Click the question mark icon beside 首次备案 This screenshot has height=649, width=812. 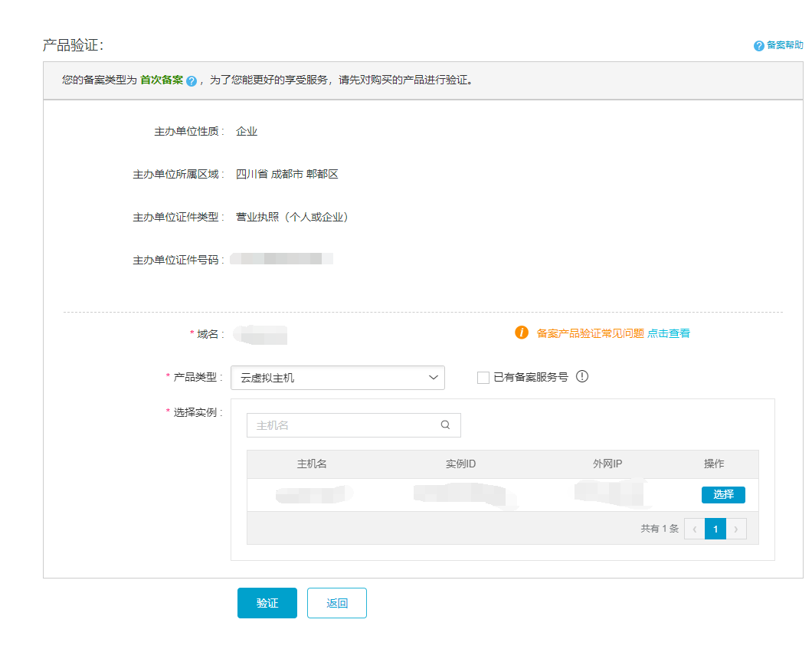(x=191, y=81)
